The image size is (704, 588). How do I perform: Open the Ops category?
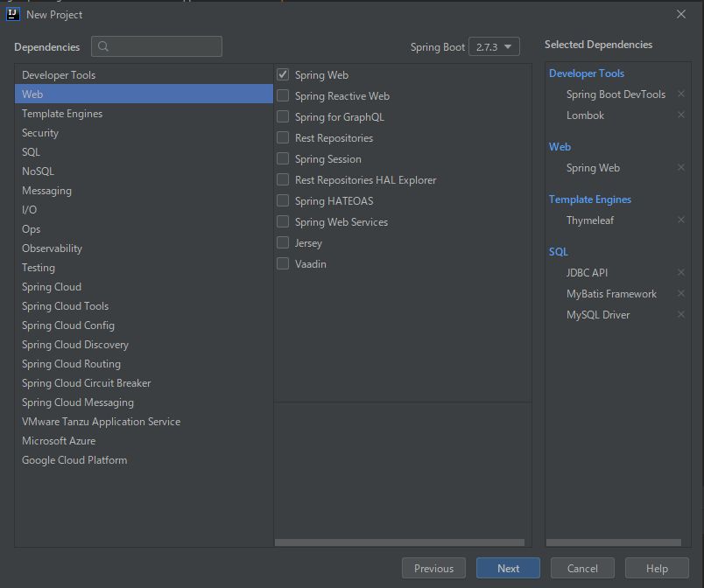pos(144,229)
